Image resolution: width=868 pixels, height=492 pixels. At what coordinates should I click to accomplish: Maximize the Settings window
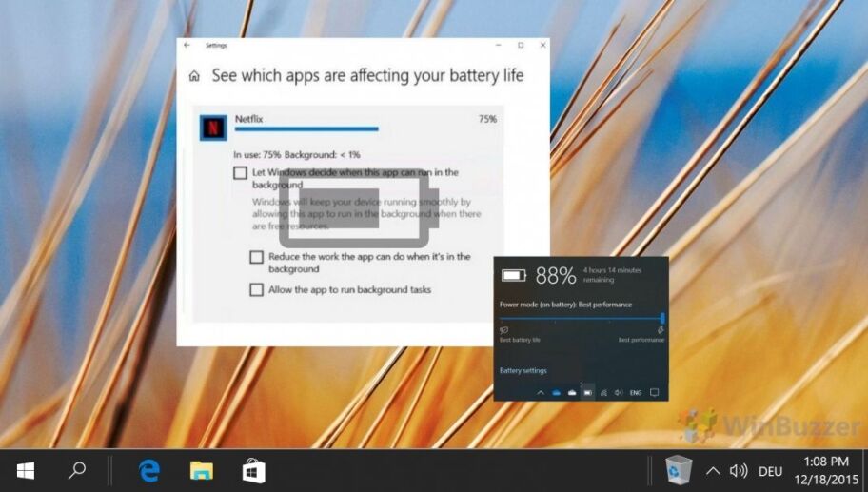(x=521, y=45)
